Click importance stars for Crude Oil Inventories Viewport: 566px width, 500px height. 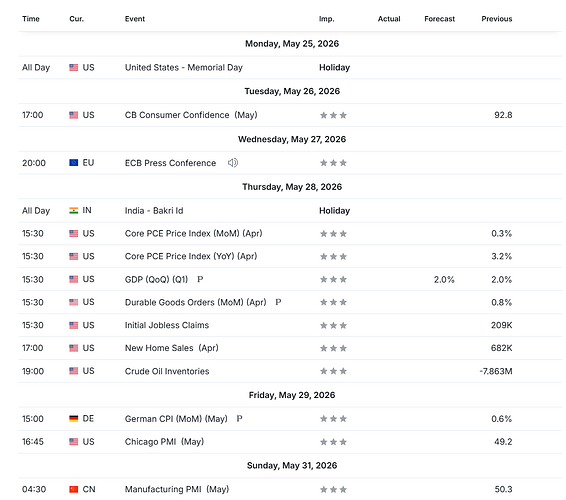click(333, 371)
